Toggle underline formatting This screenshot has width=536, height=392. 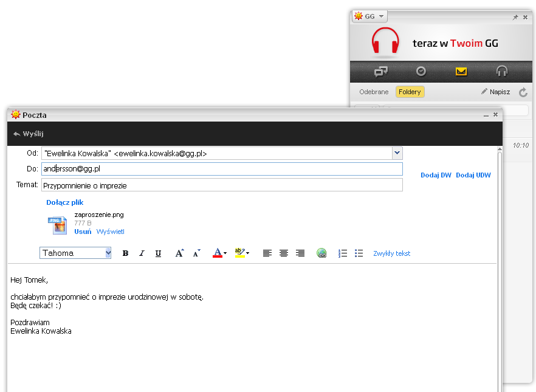click(x=158, y=253)
